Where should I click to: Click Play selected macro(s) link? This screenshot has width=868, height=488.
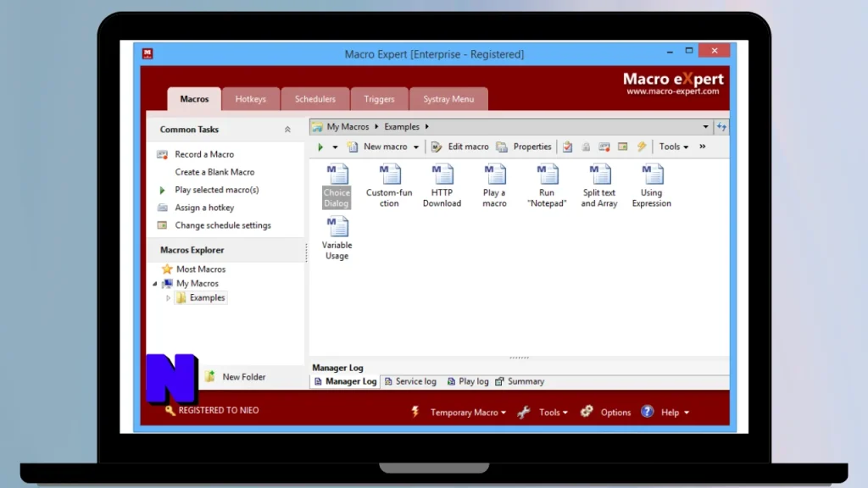pos(216,190)
